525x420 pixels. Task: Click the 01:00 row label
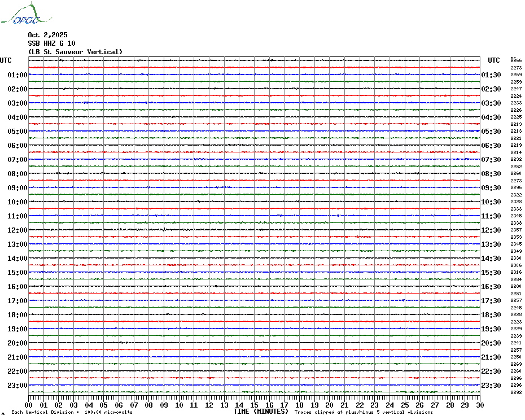coord(17,75)
